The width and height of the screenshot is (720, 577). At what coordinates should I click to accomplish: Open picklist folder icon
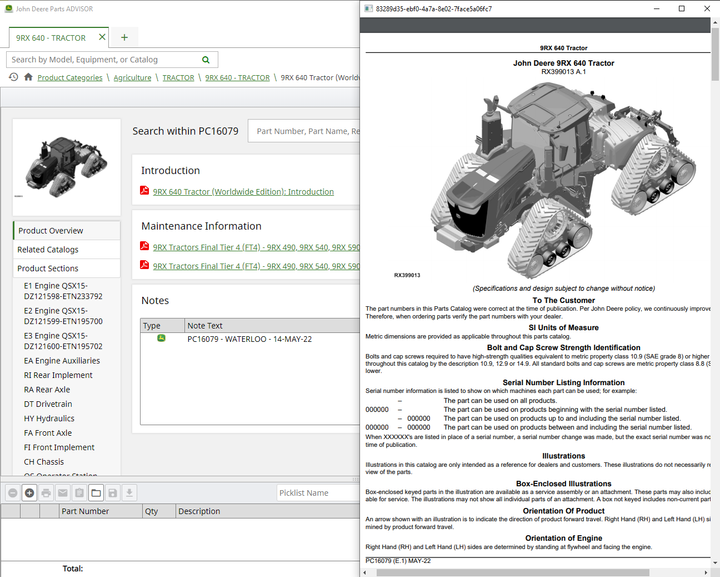96,493
